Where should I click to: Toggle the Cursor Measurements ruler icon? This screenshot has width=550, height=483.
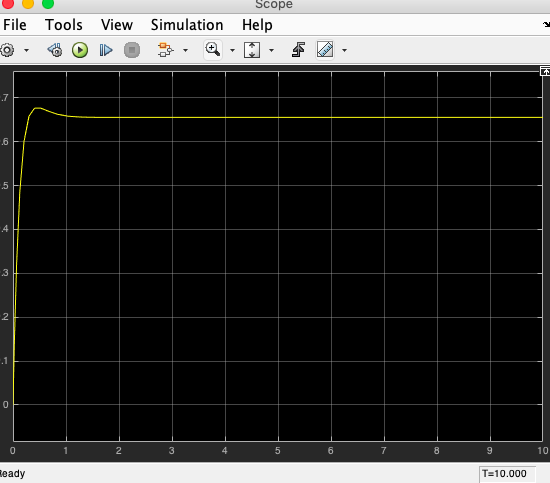[x=325, y=49]
